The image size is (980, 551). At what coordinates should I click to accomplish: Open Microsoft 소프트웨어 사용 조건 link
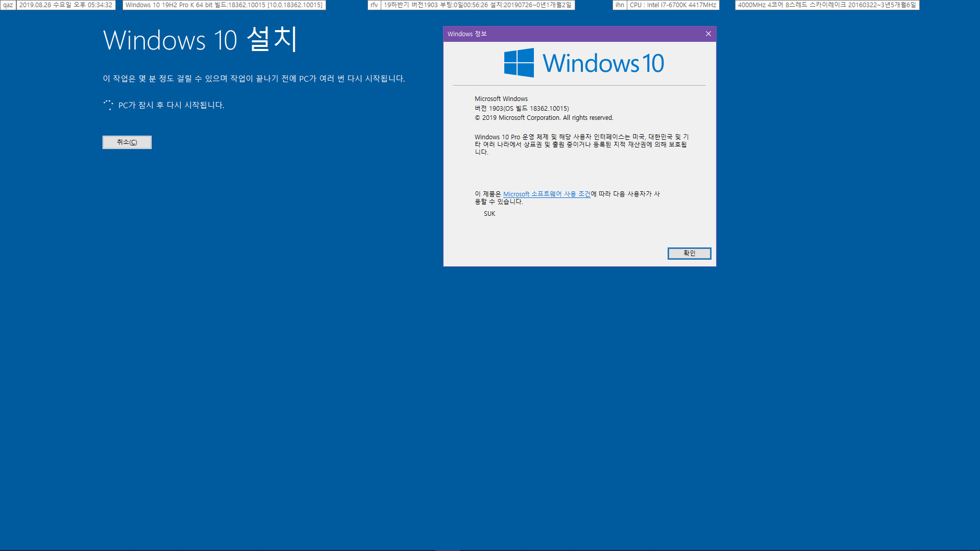tap(547, 194)
